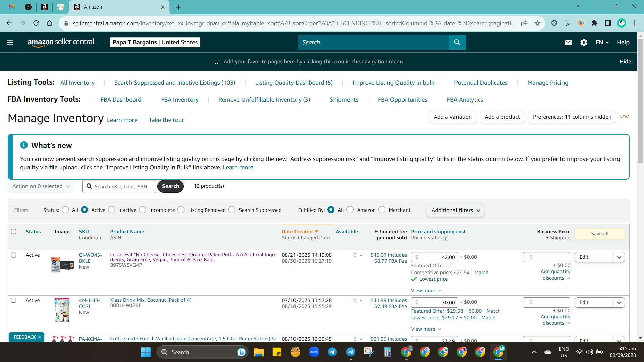Click the Add a Variation button
The width and height of the screenshot is (644, 362).
pos(452,117)
